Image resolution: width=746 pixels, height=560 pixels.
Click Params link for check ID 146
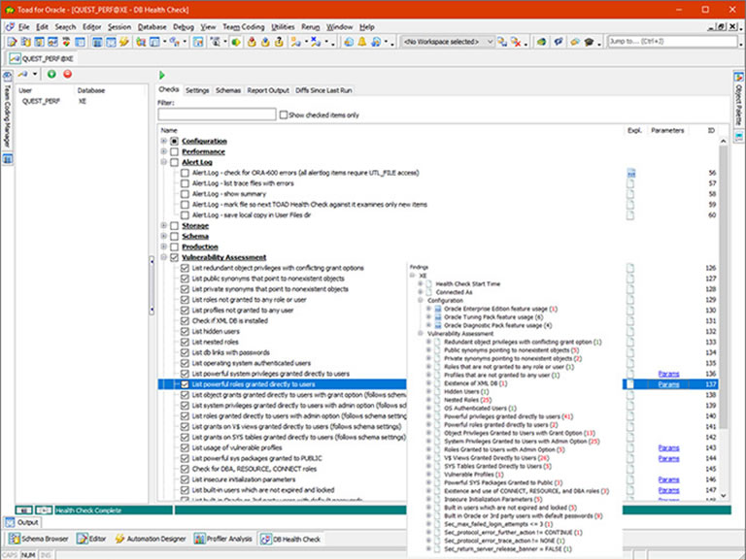[668, 479]
